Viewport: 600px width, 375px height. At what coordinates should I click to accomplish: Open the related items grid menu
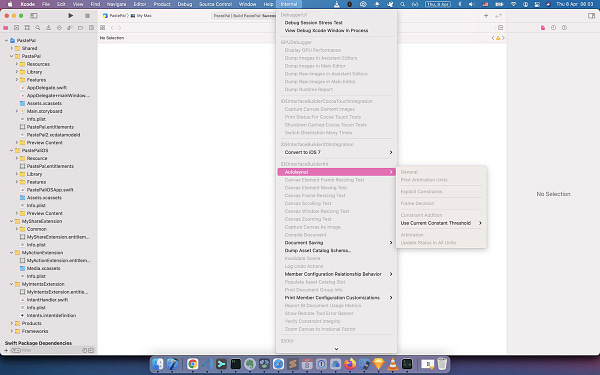tap(103, 28)
